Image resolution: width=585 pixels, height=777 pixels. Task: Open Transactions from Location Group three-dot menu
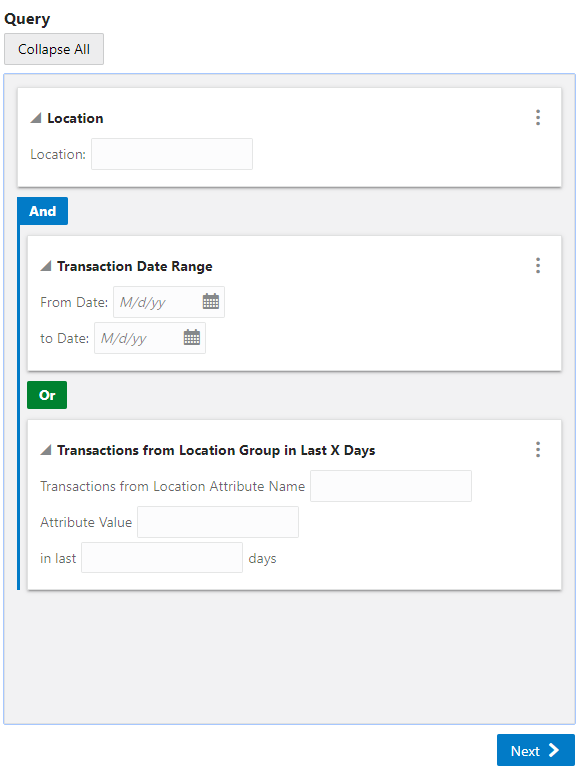point(538,449)
